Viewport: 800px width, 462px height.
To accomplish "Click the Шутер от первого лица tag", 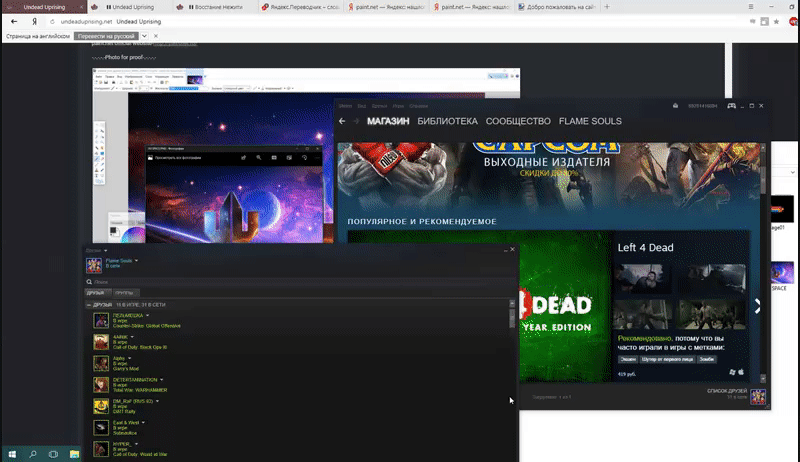I will (x=667, y=360).
